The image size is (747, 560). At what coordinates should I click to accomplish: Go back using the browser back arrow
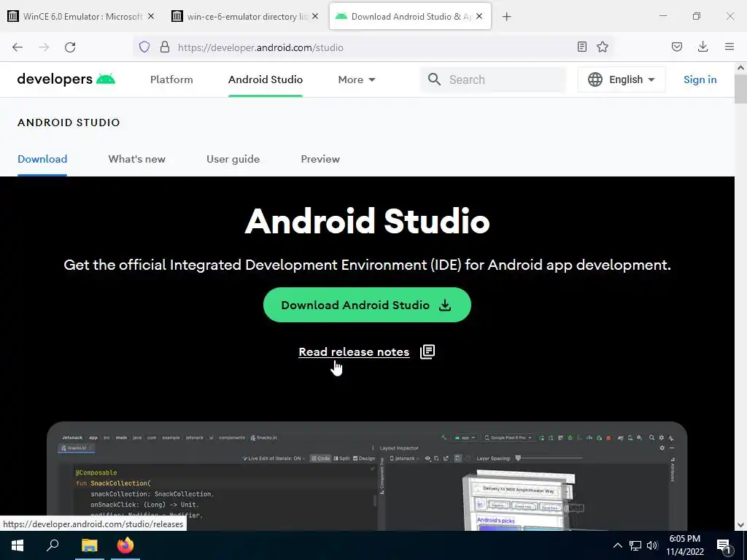[18, 47]
